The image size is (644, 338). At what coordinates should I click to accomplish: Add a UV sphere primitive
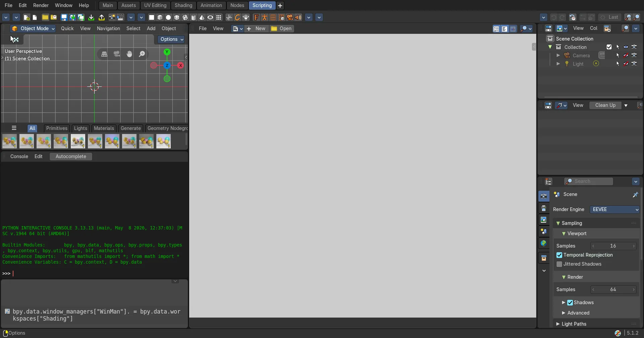point(177,17)
